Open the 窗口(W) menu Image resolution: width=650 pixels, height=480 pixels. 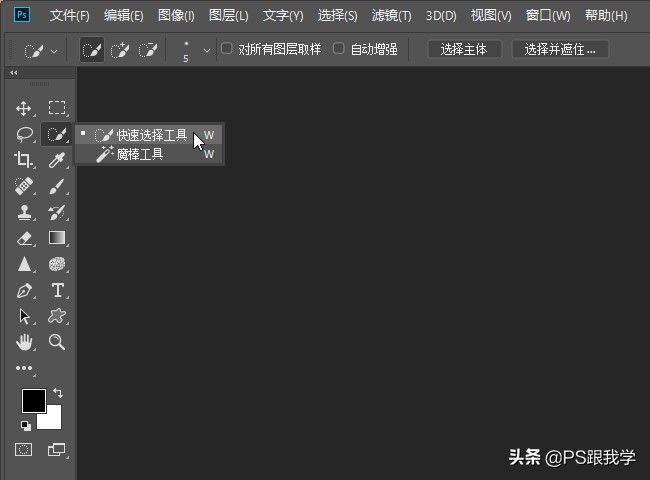548,16
